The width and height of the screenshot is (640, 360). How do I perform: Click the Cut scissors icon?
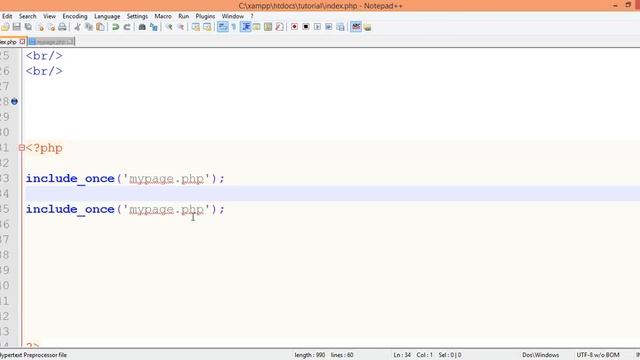[77, 27]
